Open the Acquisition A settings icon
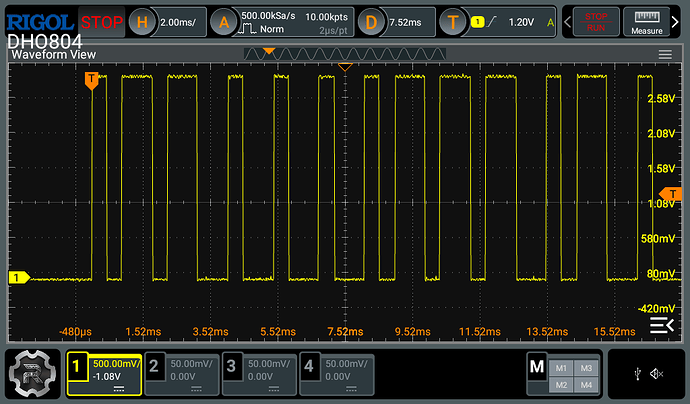 click(224, 22)
